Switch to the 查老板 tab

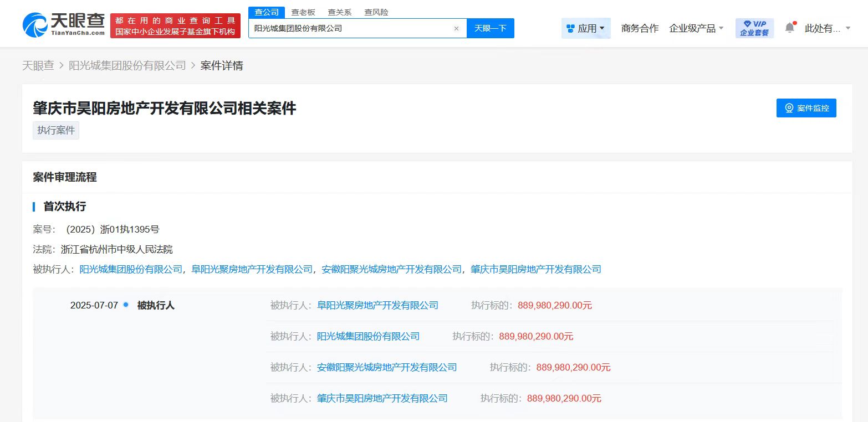303,12
